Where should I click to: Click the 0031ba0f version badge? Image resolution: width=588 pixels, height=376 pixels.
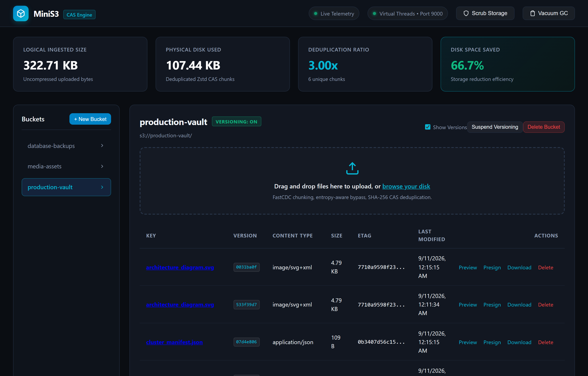[246, 267]
